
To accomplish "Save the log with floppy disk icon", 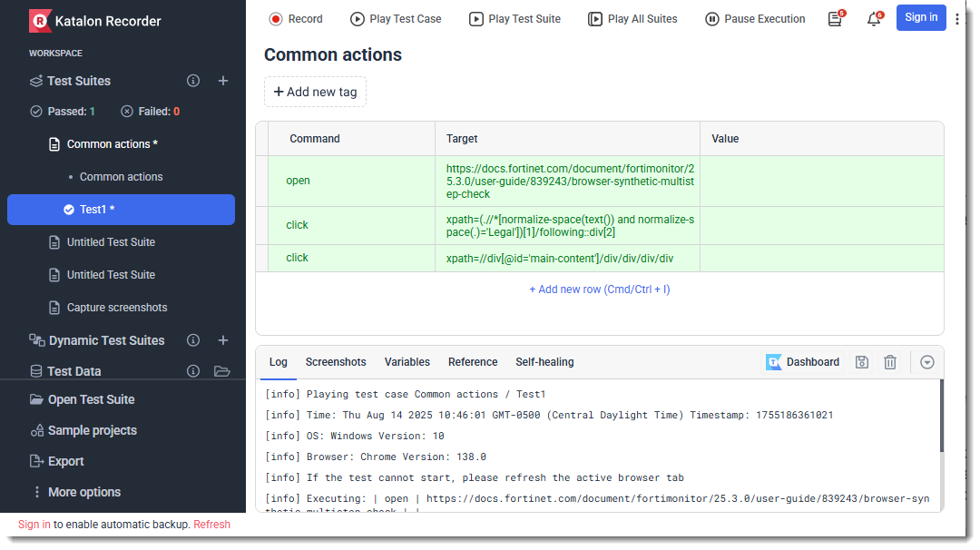I will [x=862, y=362].
